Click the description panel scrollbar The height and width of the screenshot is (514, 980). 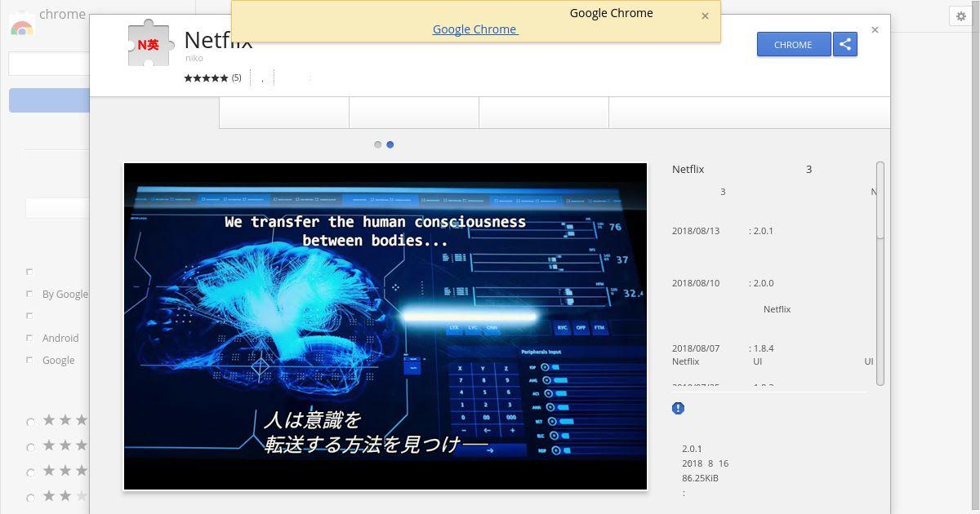[x=880, y=200]
